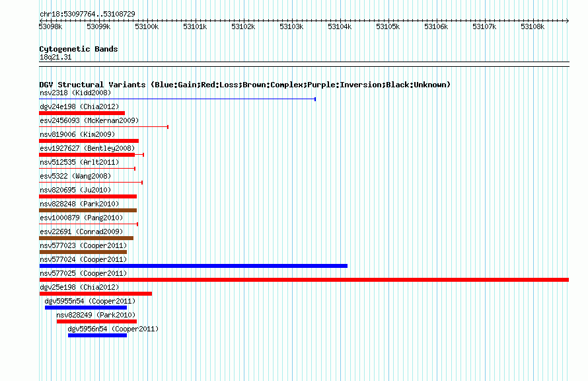Click the Cytogenetic Bands track title

(79, 49)
